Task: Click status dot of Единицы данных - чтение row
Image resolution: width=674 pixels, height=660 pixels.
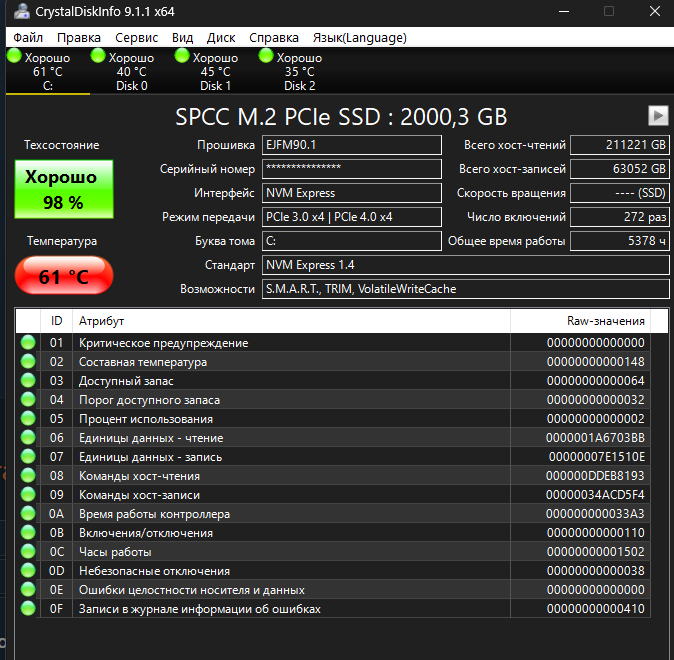Action: click(x=28, y=438)
